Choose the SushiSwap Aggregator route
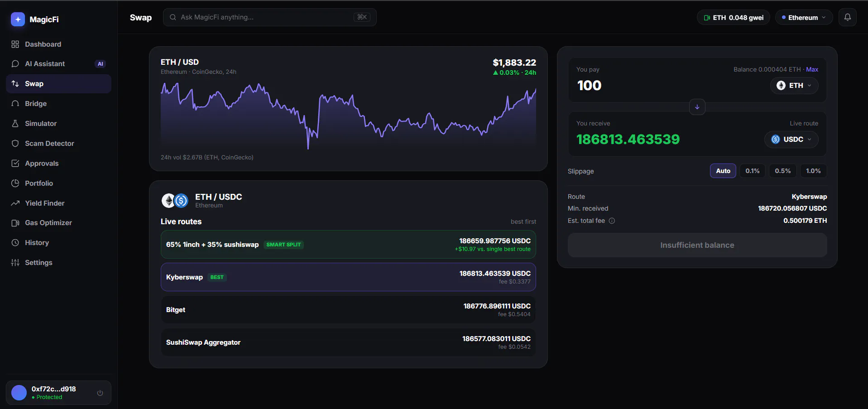868x409 pixels. coord(348,342)
